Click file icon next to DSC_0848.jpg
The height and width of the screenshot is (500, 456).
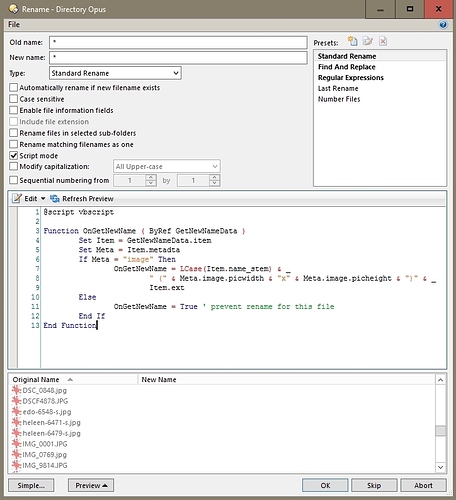(x=16, y=390)
